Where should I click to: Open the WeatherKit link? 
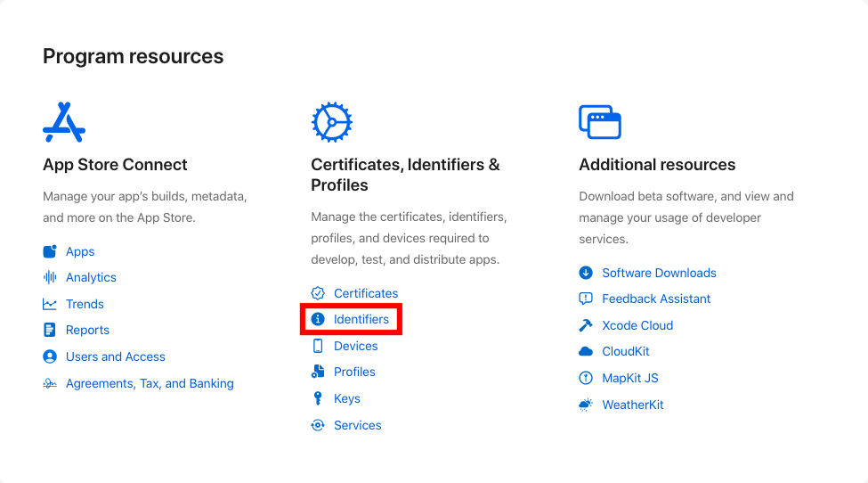633,405
